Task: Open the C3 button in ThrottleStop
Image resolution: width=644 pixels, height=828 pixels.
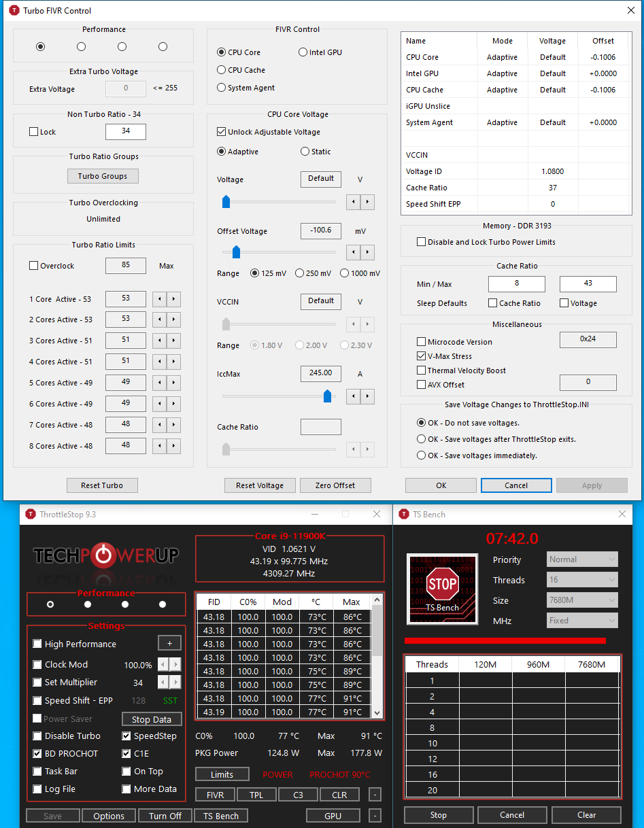Action: point(298,795)
